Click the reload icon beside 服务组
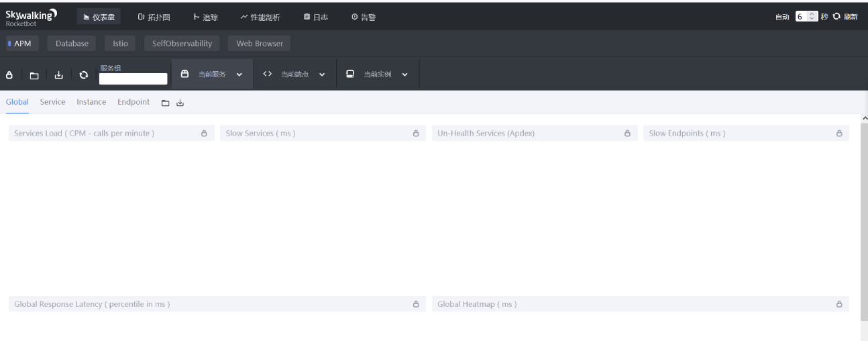The height and width of the screenshot is (341, 868). point(83,75)
